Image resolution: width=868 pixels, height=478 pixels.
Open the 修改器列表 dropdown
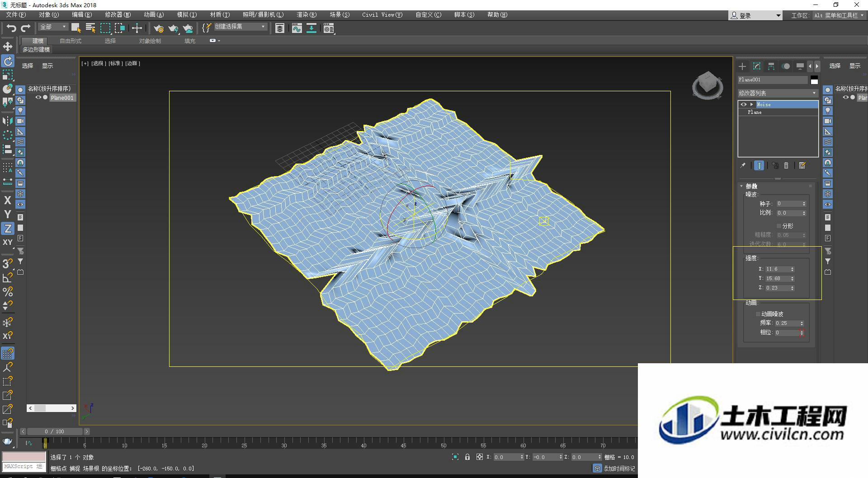pyautogui.click(x=778, y=93)
